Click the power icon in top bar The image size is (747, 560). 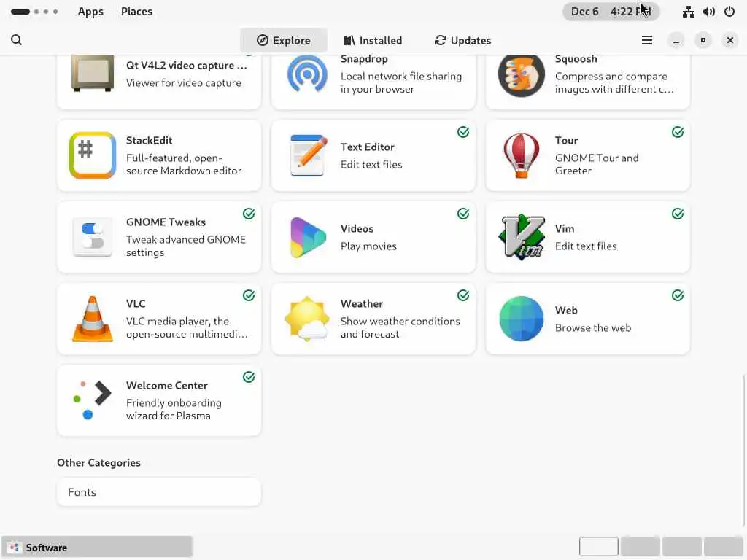pos(729,12)
